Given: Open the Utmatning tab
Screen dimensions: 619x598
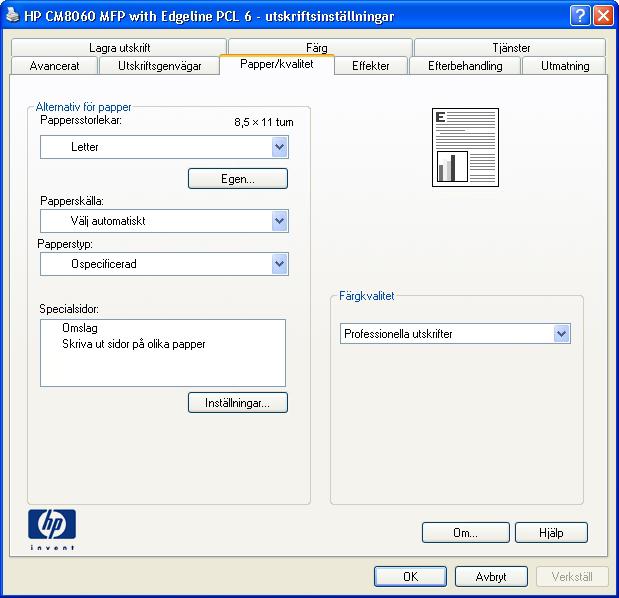Looking at the screenshot, I should click(x=565, y=66).
